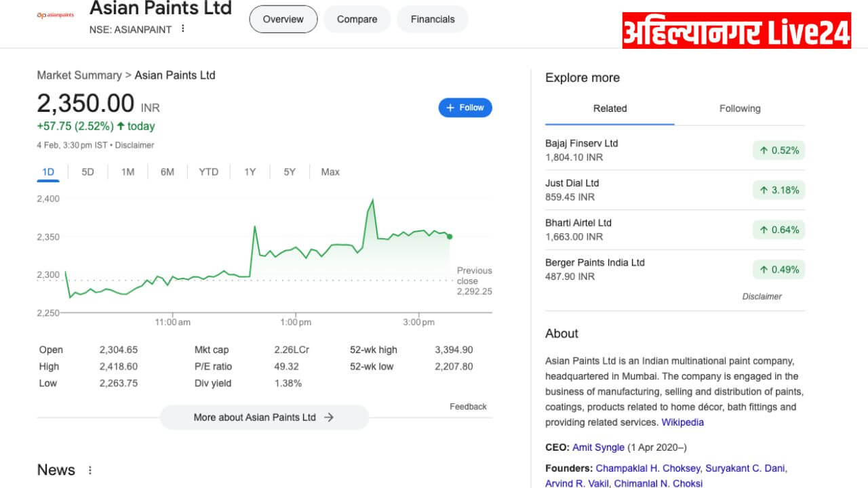Screen dimensions: 868x488
Task: Open the Champaklal H. Choksey founder link
Action: 648,468
